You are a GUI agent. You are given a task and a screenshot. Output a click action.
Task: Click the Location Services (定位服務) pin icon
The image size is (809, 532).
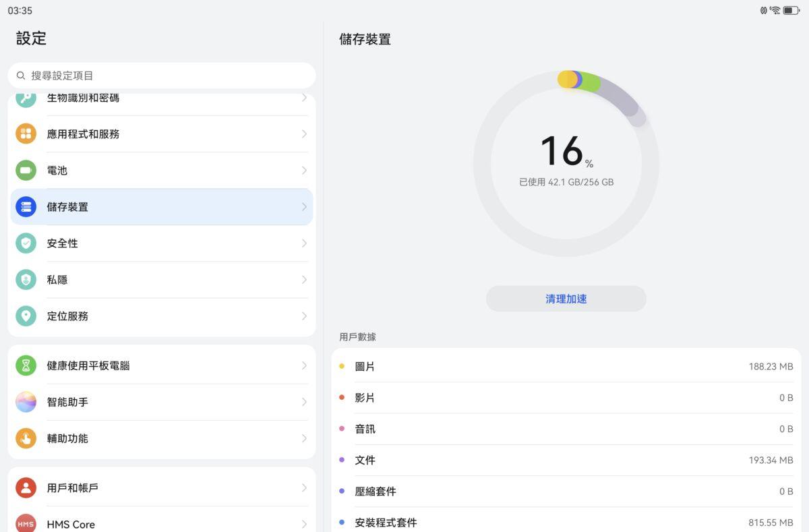coord(26,316)
